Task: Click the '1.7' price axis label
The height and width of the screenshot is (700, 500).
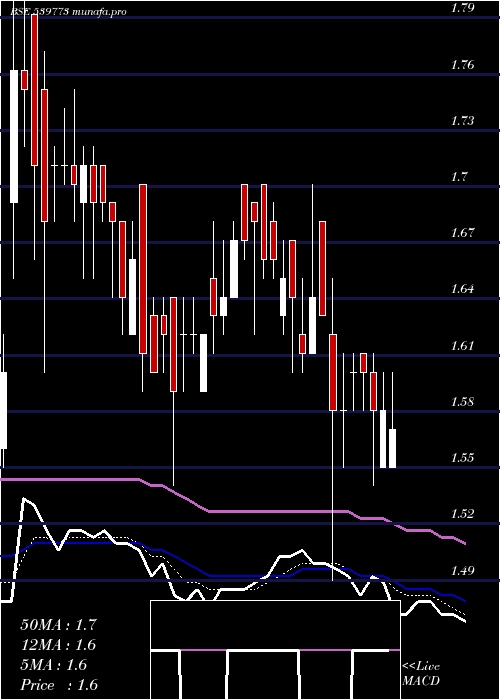Action: pyautogui.click(x=459, y=177)
